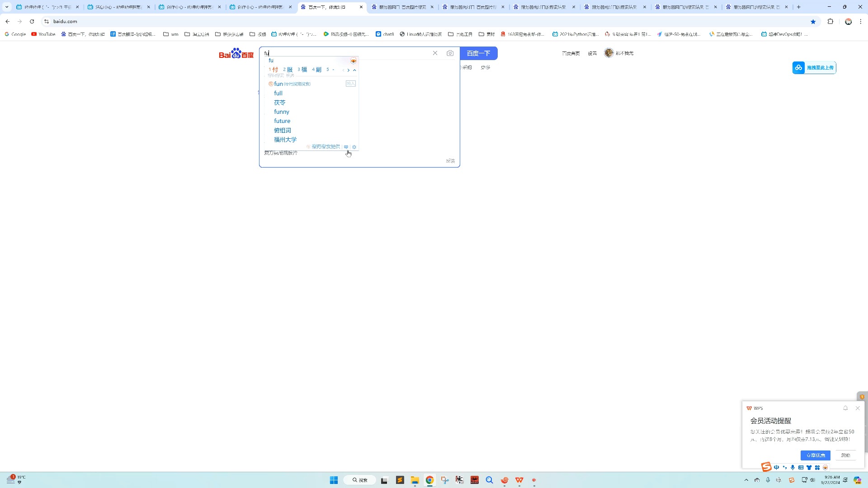Click 忽略 on WPS popup
The image size is (868, 488).
pyautogui.click(x=845, y=455)
